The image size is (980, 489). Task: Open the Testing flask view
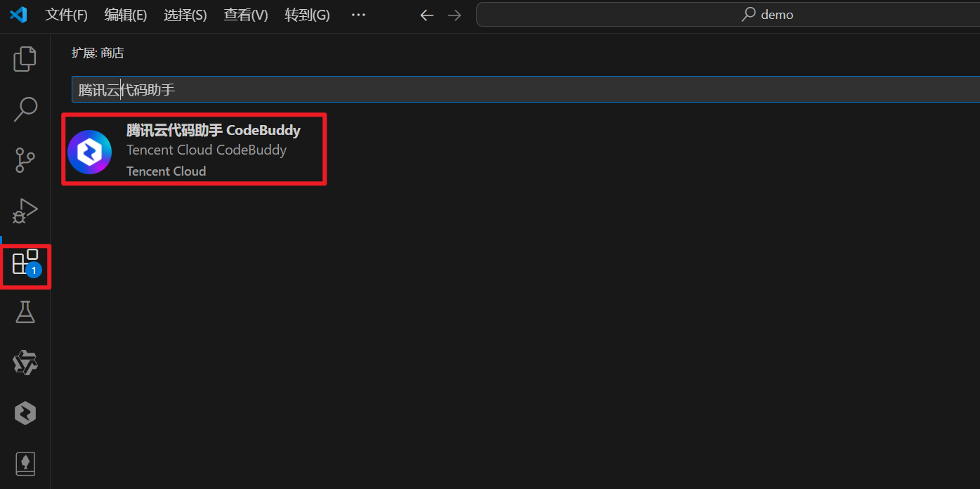click(25, 312)
